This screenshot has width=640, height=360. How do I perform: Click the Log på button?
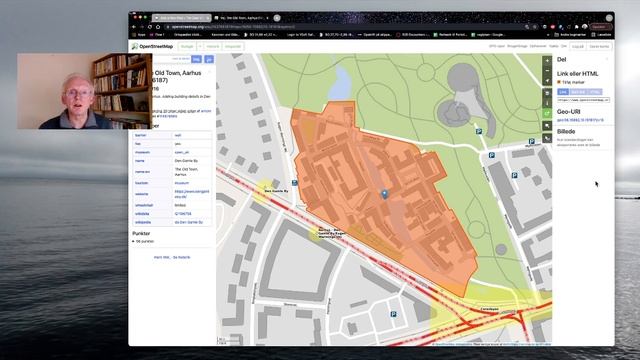tap(578, 47)
